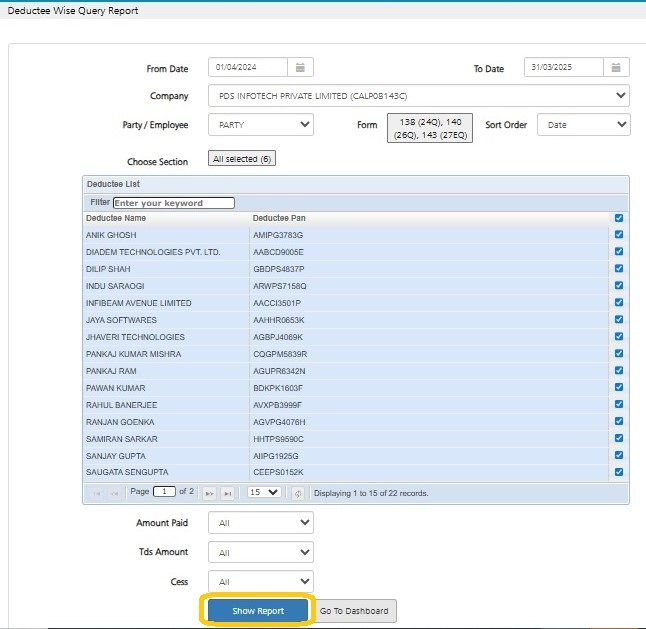Go to last page of deductee list
The image size is (646, 629).
[x=227, y=493]
